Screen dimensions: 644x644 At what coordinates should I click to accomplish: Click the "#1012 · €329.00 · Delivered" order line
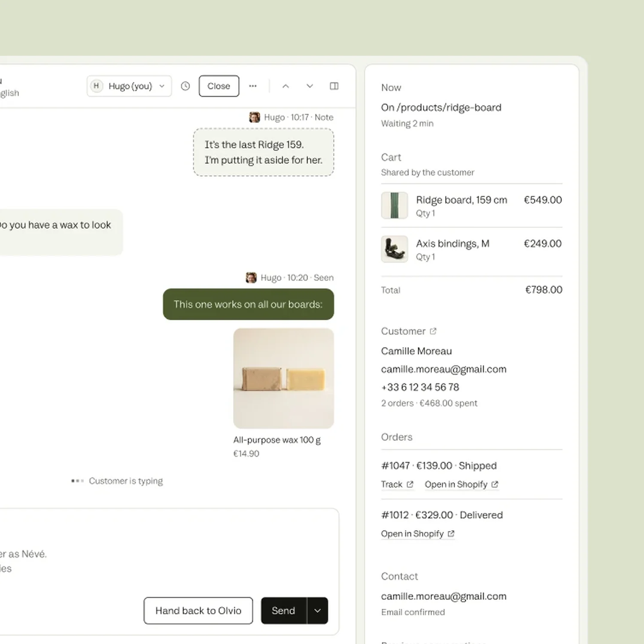point(442,515)
